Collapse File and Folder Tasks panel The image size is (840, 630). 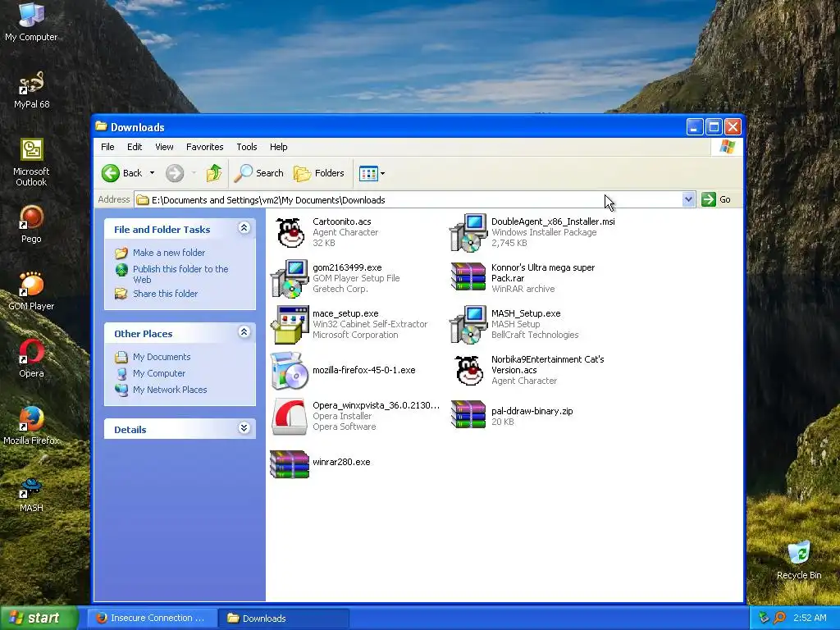point(244,228)
